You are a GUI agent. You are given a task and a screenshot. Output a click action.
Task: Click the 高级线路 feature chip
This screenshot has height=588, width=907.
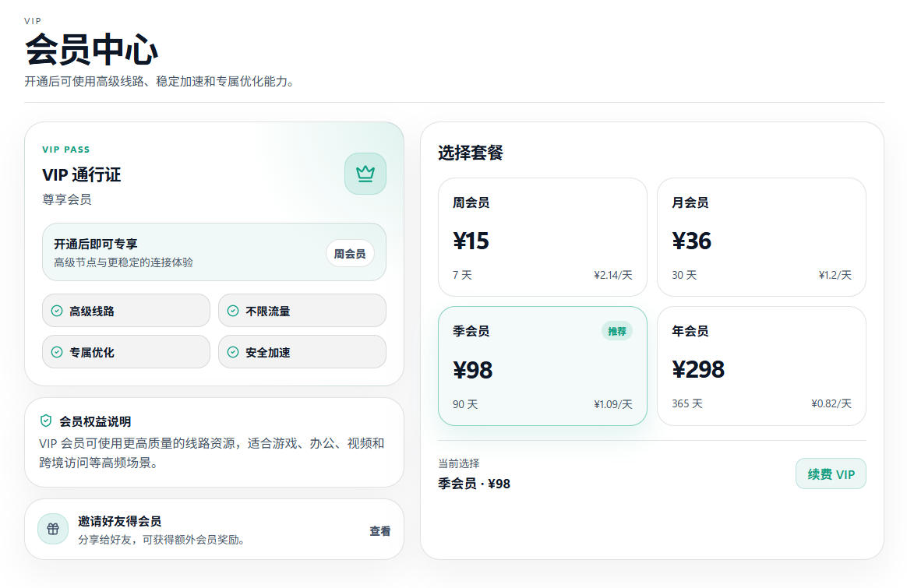pyautogui.click(x=126, y=311)
